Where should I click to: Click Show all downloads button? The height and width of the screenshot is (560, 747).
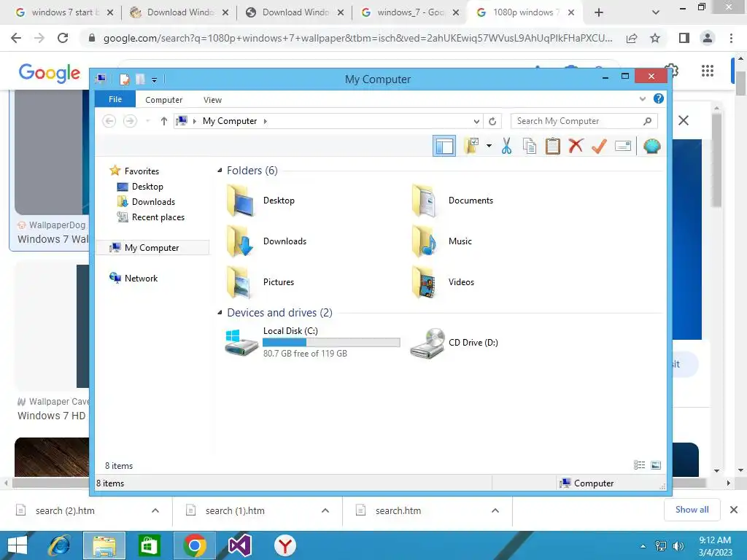(692, 510)
